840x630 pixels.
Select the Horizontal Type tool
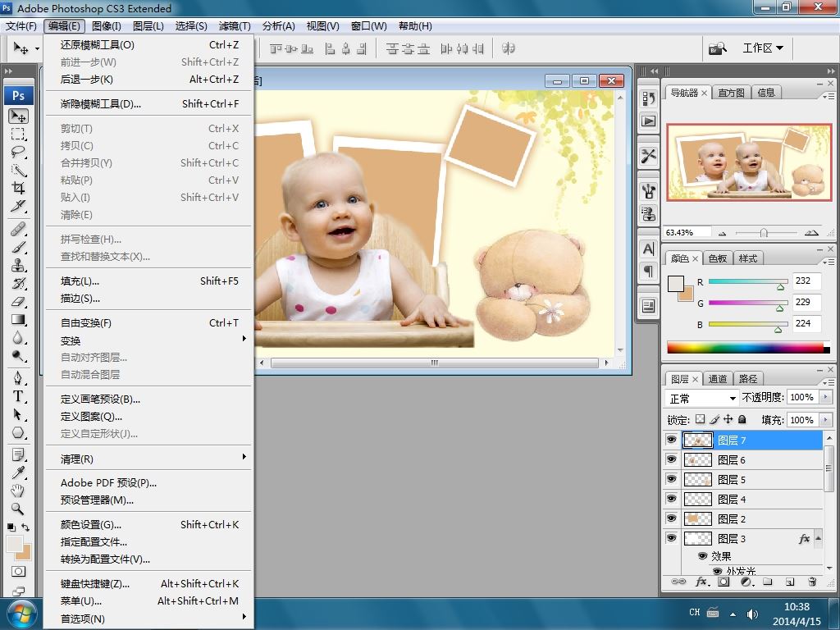click(x=18, y=397)
